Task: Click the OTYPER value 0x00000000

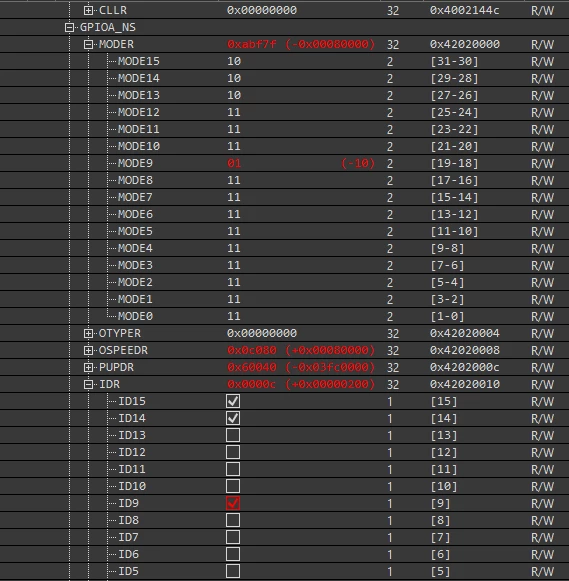Action: click(262, 333)
